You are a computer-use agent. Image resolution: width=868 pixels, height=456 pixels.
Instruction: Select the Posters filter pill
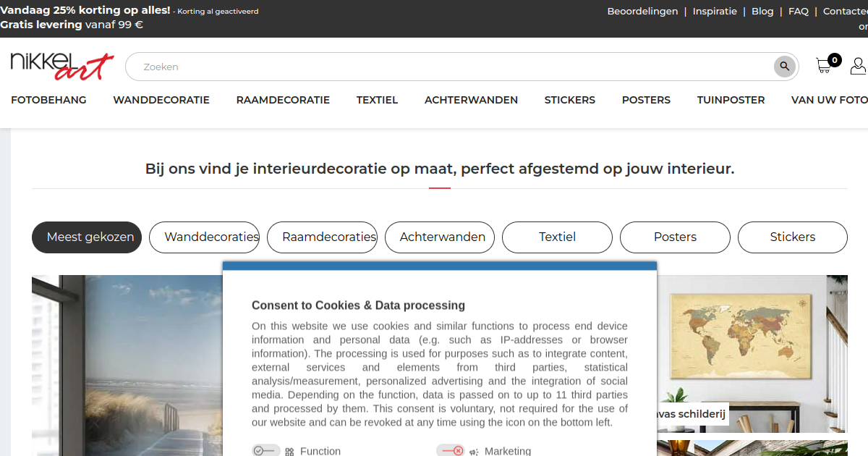click(675, 237)
